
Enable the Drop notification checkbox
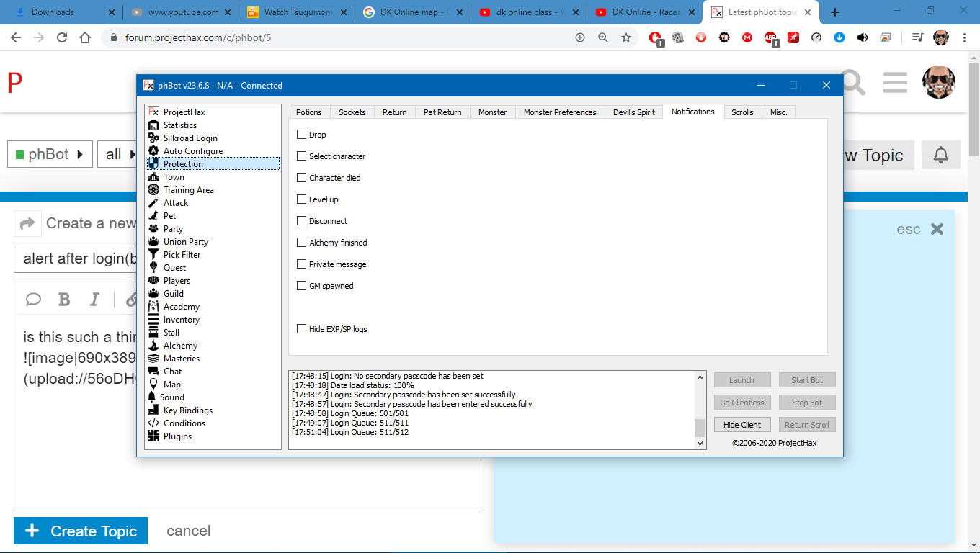tap(302, 135)
